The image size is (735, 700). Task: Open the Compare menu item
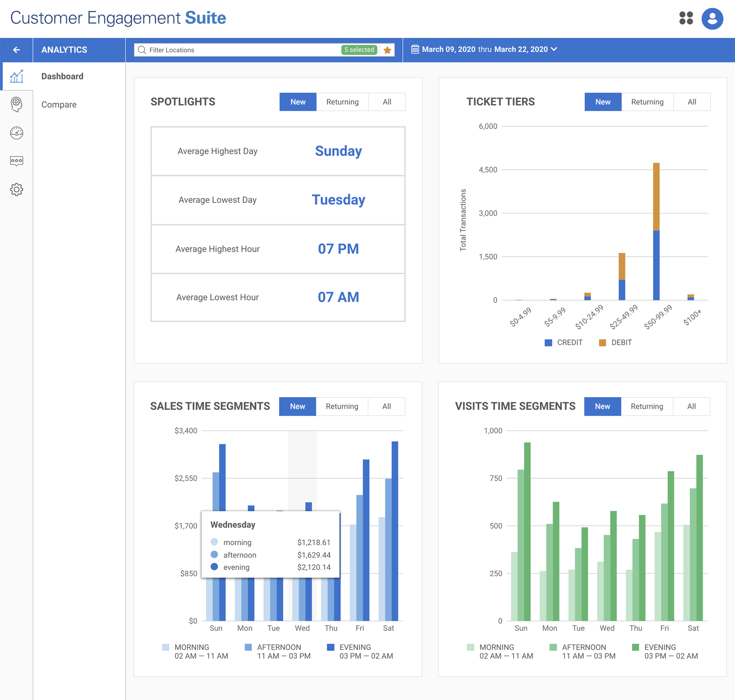coord(59,104)
